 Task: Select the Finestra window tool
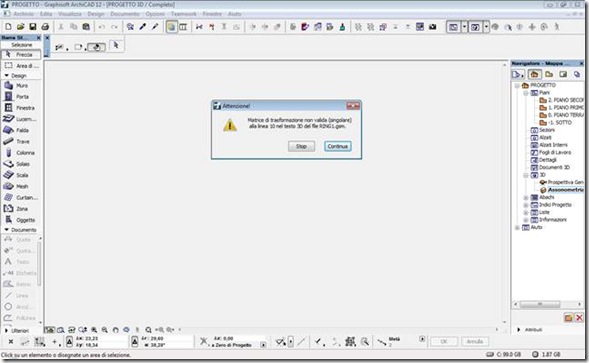pyautogui.click(x=21, y=108)
